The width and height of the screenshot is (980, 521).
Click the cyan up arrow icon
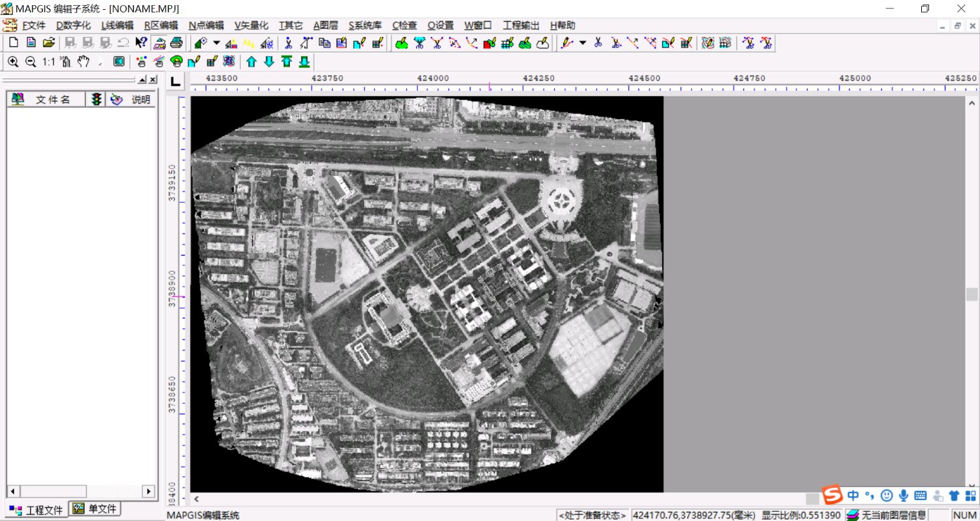tap(252, 62)
